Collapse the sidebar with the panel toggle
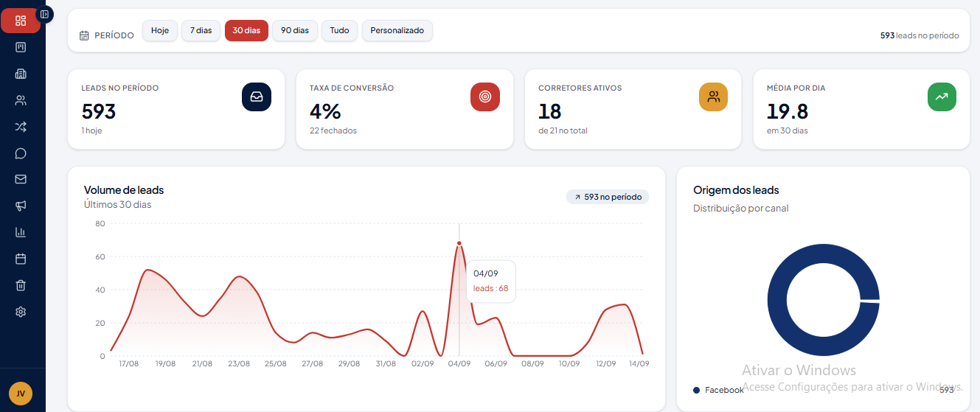Viewport: 980px width, 412px height. [45, 14]
